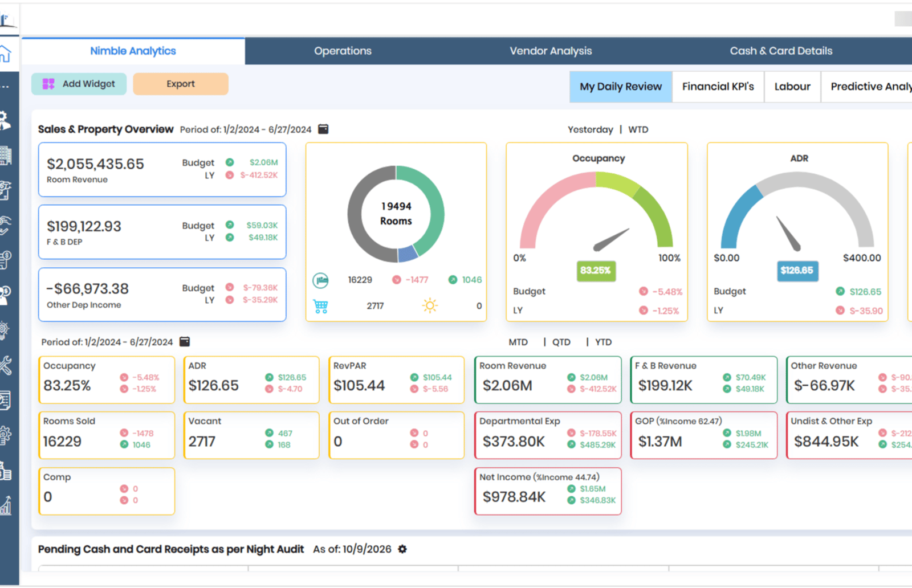This screenshot has width=912, height=588.
Task: Go to the Vendor Analysis tab
Action: click(x=551, y=51)
